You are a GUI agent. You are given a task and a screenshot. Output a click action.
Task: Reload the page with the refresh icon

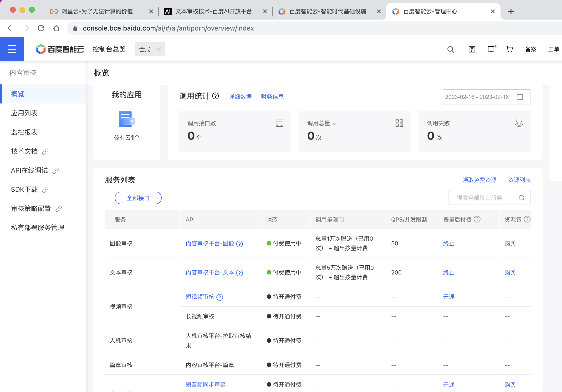[x=41, y=28]
